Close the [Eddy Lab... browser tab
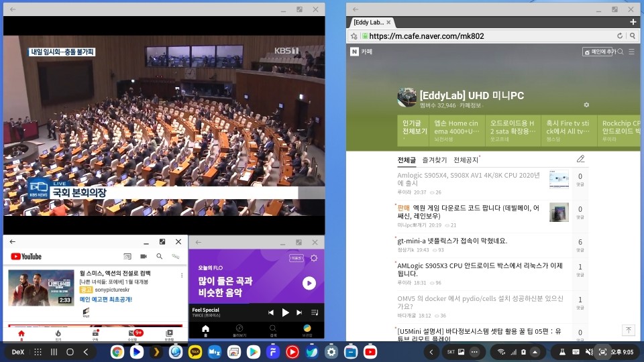Viewport: 644px width, 362px height. pyautogui.click(x=388, y=22)
